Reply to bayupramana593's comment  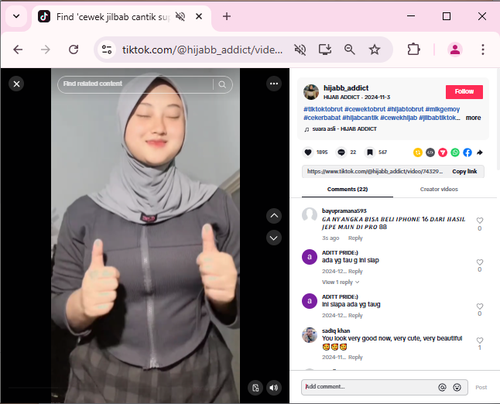click(x=355, y=238)
